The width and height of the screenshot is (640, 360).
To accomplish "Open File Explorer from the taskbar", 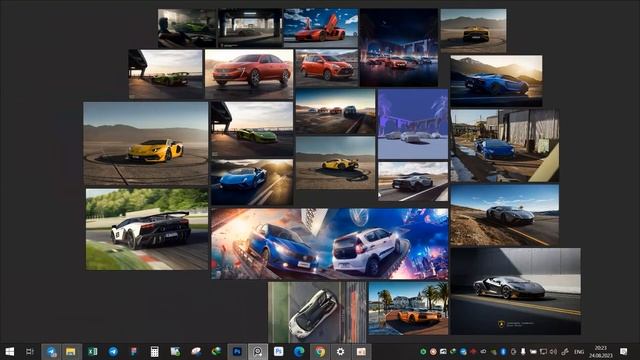I will (x=71, y=351).
